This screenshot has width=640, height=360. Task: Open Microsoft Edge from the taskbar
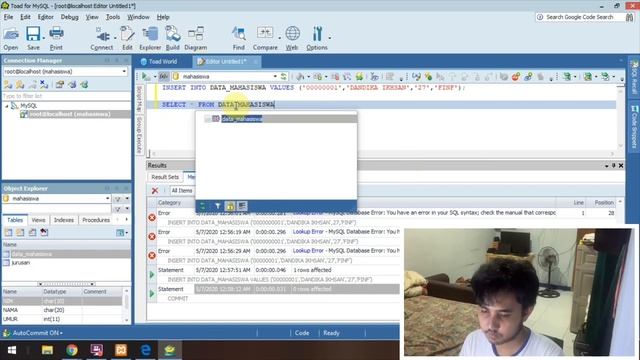[x=145, y=350]
